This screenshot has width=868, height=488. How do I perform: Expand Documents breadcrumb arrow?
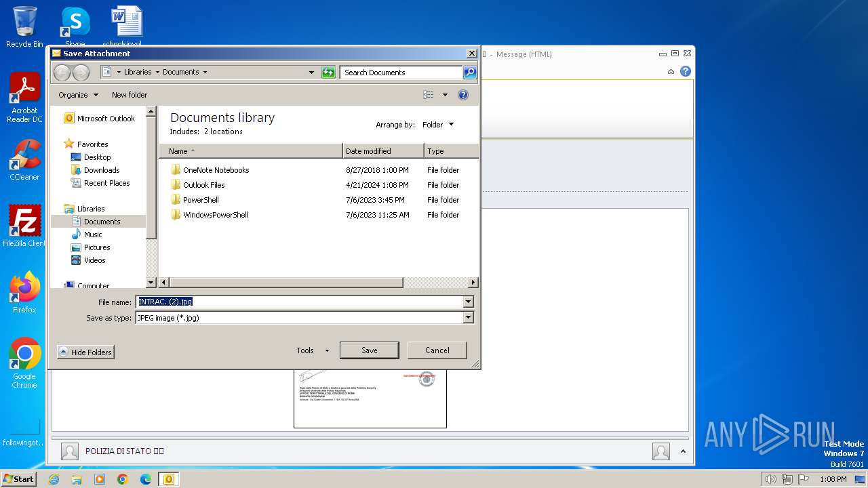tap(205, 72)
